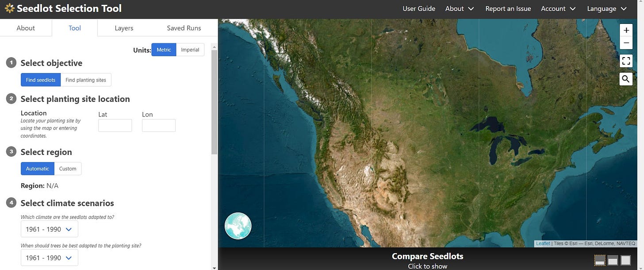Open Report an Issue link

(x=508, y=8)
